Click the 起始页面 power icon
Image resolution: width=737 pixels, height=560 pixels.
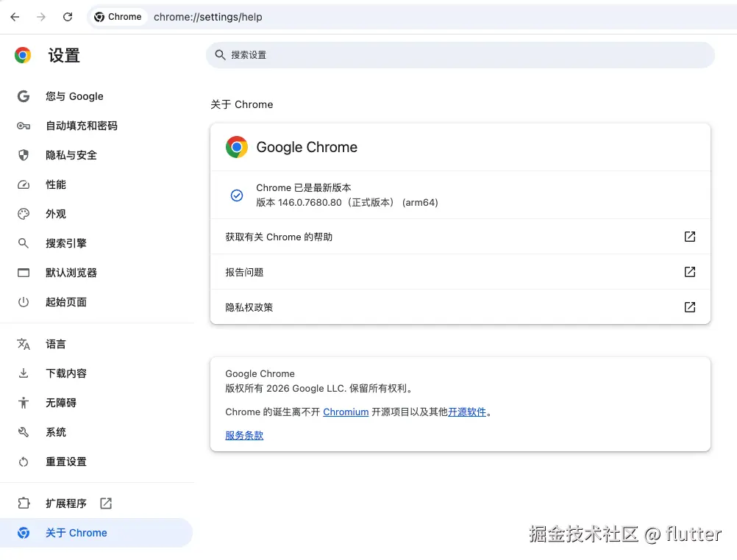coord(23,302)
